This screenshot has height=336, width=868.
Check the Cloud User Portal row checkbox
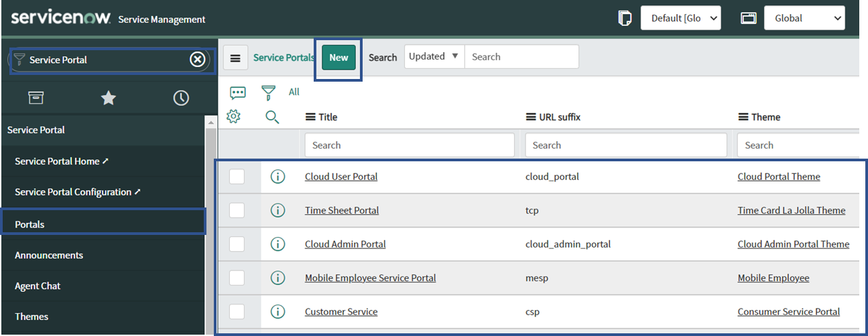click(x=237, y=177)
